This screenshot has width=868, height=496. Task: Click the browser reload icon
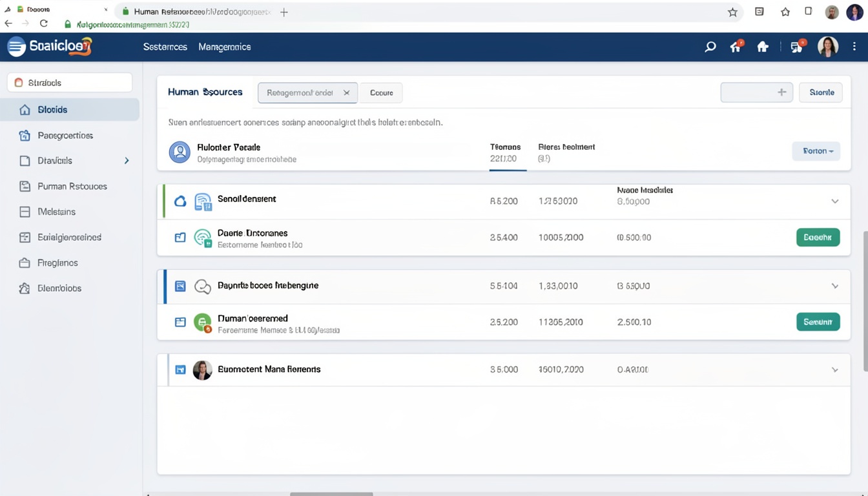click(43, 23)
